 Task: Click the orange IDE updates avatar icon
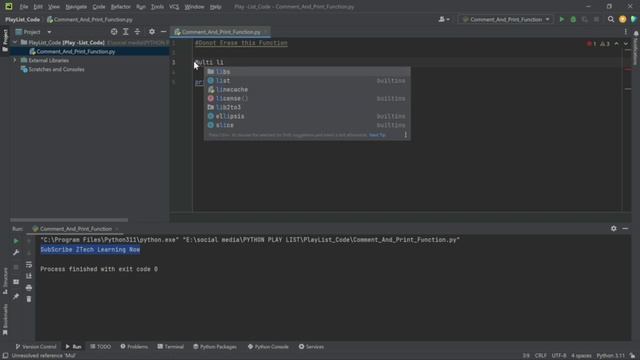622,19
